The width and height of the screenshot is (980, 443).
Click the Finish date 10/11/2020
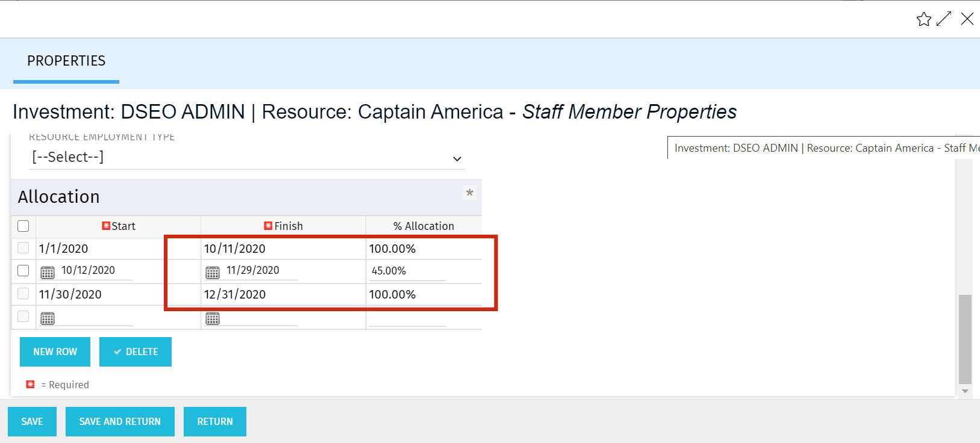tap(234, 249)
